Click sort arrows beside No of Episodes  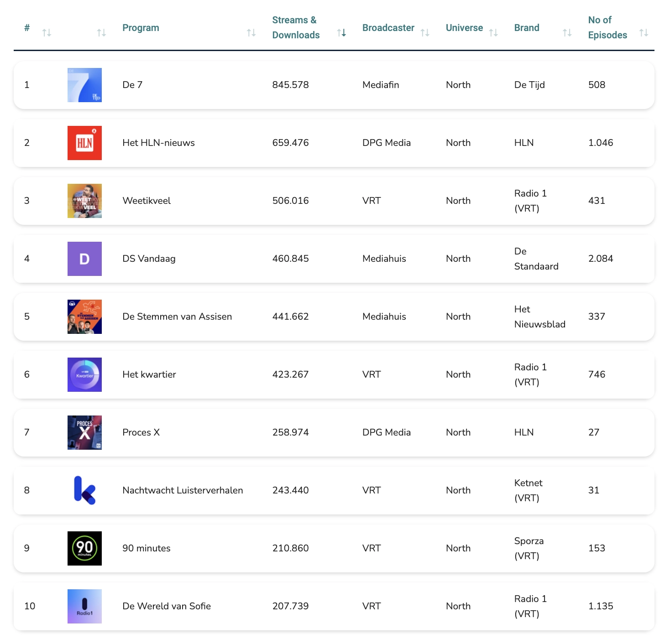(644, 33)
